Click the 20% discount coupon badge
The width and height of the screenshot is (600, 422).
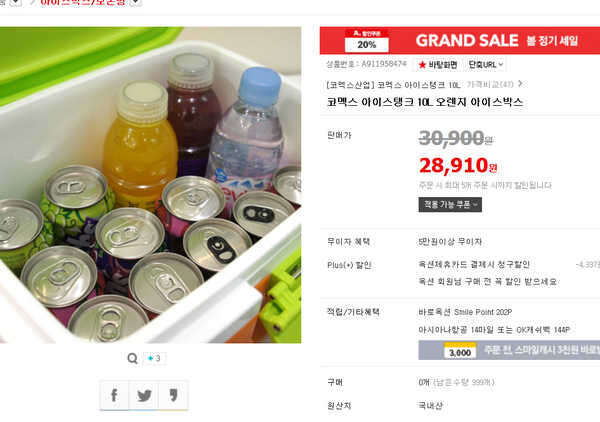coord(367,41)
